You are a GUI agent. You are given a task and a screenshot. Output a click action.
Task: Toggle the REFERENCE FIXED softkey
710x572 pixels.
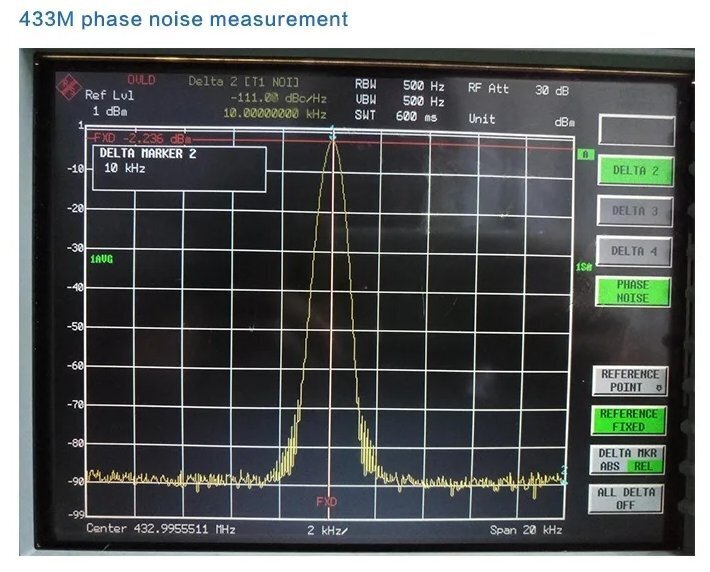click(629, 420)
